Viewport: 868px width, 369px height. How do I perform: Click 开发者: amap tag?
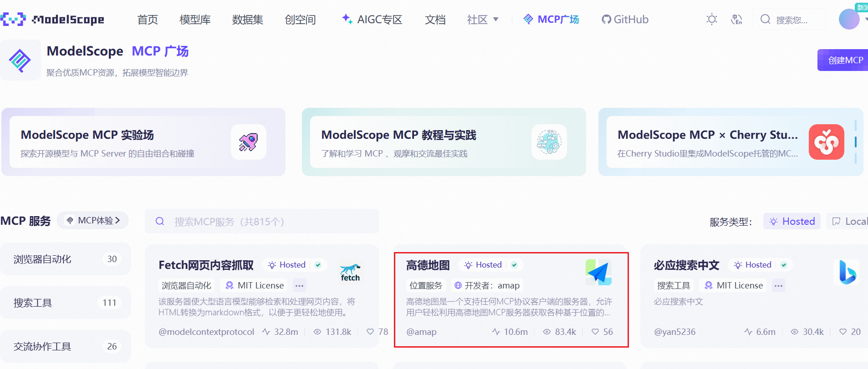coord(487,285)
